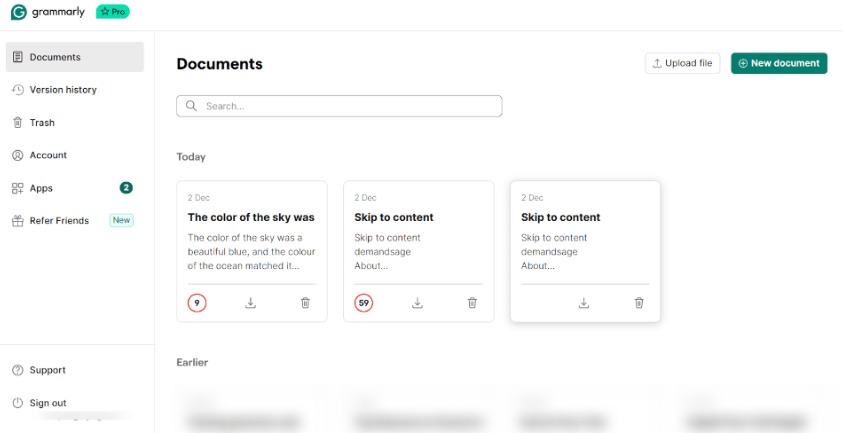Click trash icon on middle 'Skip to content' card
The width and height of the screenshot is (843, 433).
[472, 303]
